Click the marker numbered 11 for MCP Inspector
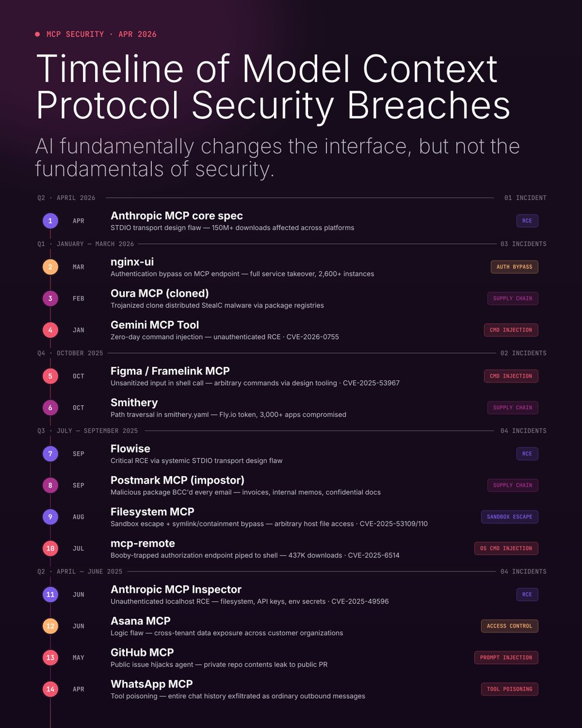This screenshot has height=728, width=582. (x=50, y=595)
